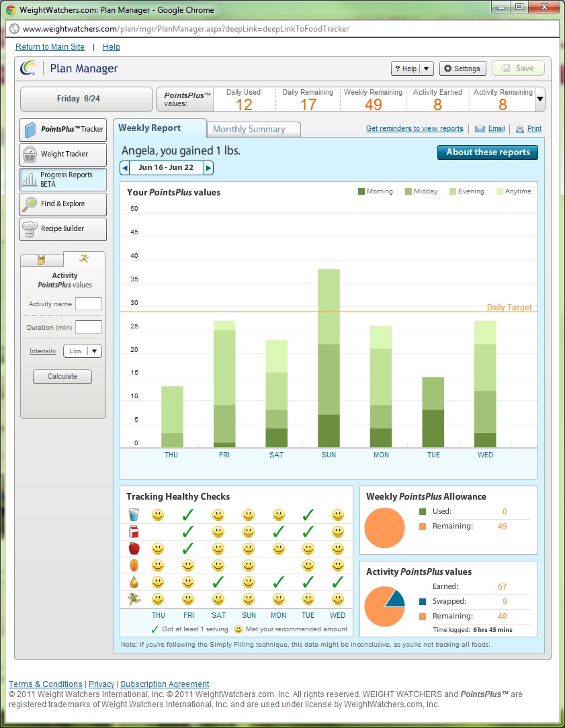
Task: Expand the Help dropdown arrow
Action: [x=427, y=69]
